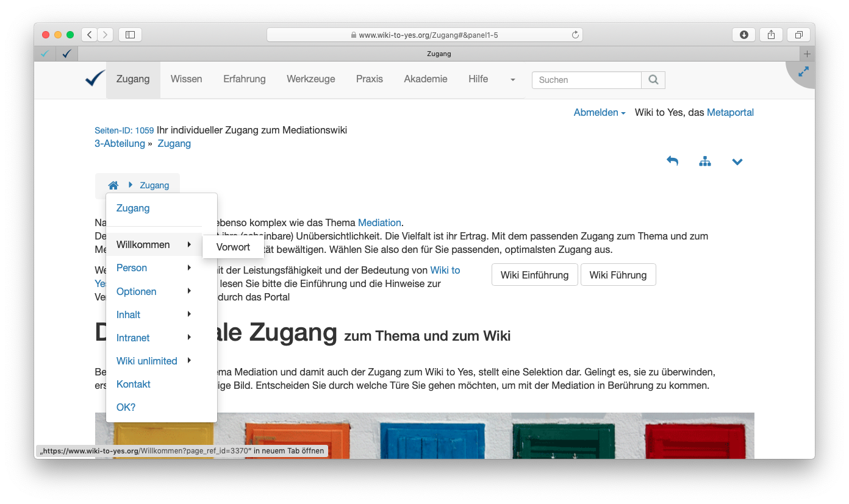
Task: Reload the page in address bar
Action: pos(575,35)
